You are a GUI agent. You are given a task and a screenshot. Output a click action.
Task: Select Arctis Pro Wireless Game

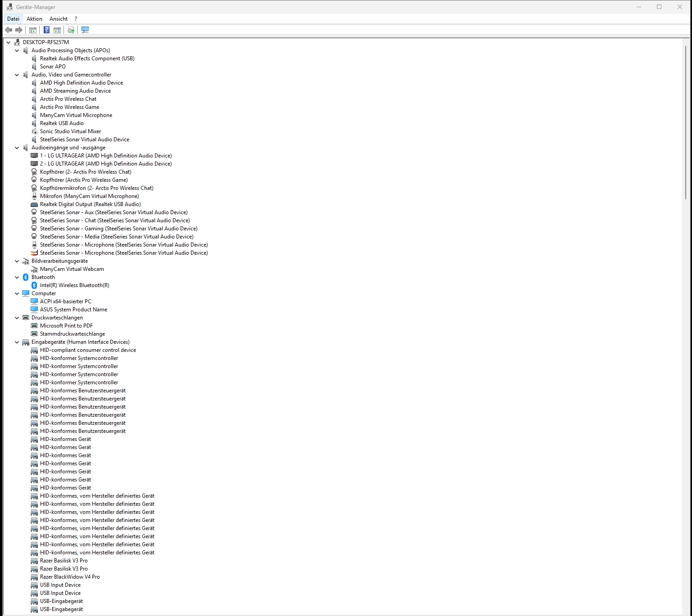pyautogui.click(x=69, y=107)
